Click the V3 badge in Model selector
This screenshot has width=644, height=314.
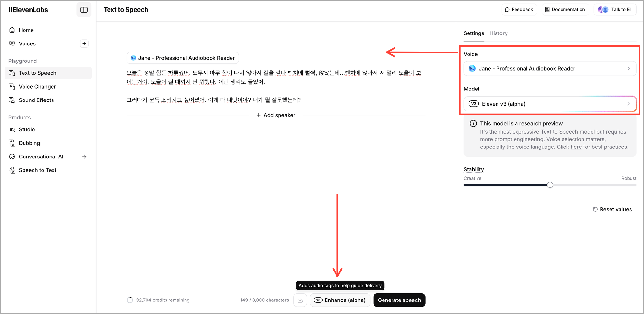(474, 104)
